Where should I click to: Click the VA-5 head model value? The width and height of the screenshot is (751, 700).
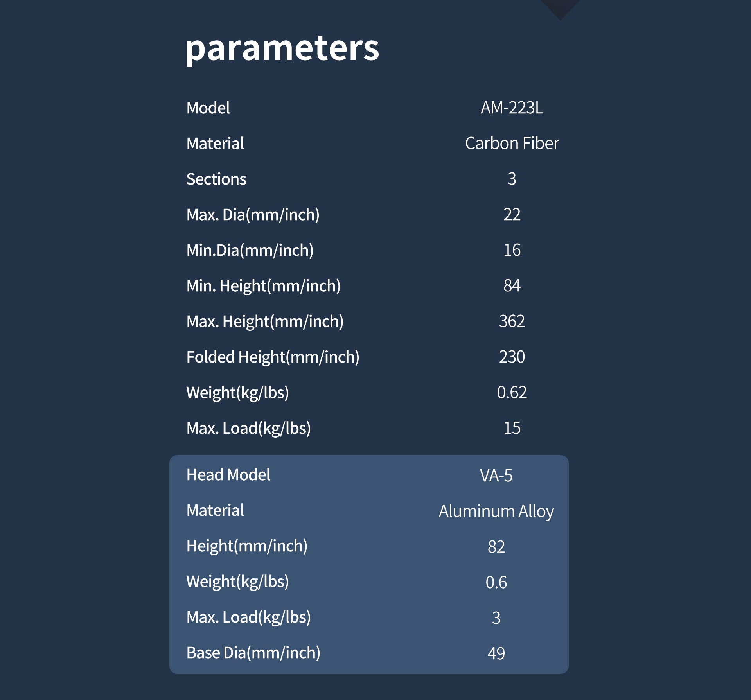point(496,476)
